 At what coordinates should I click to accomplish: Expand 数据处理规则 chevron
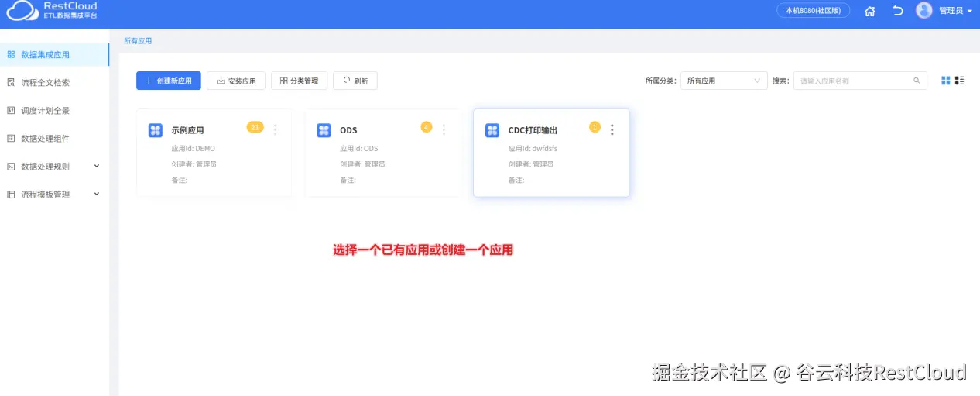[x=97, y=166]
